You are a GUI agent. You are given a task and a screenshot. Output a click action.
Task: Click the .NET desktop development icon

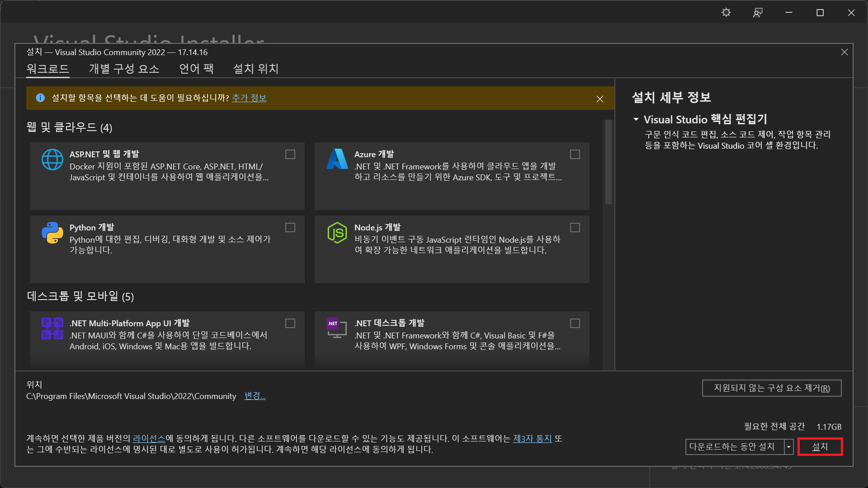point(337,328)
